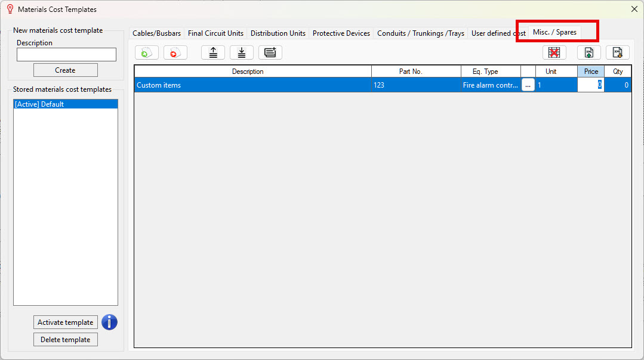The width and height of the screenshot is (644, 360).
Task: Click the move row down icon
Action: tap(242, 52)
